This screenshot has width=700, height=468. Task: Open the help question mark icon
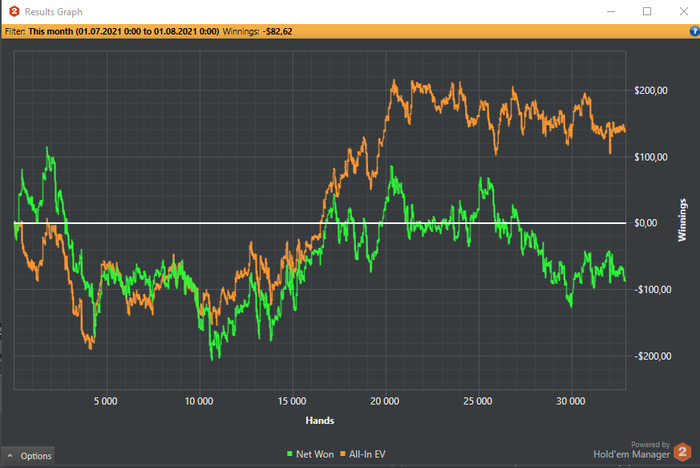click(694, 31)
